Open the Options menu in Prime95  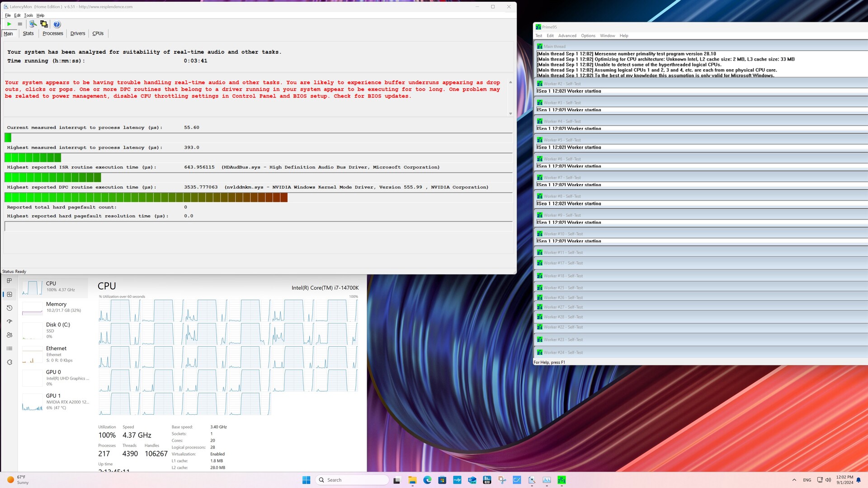(x=588, y=36)
